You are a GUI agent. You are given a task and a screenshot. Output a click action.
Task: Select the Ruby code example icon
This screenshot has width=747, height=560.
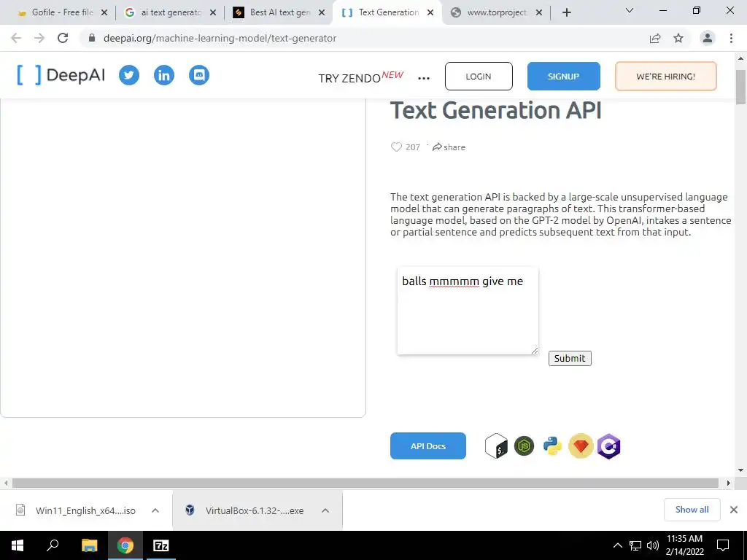pos(581,446)
